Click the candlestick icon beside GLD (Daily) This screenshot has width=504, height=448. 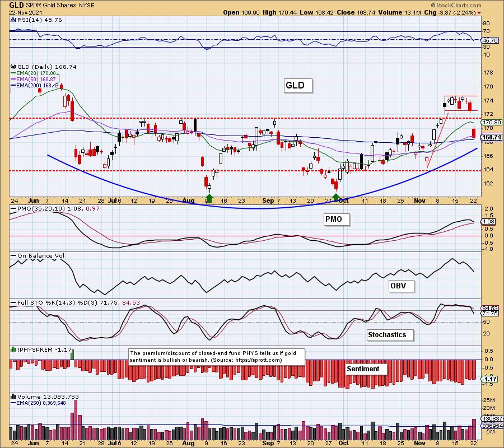(x=13, y=67)
